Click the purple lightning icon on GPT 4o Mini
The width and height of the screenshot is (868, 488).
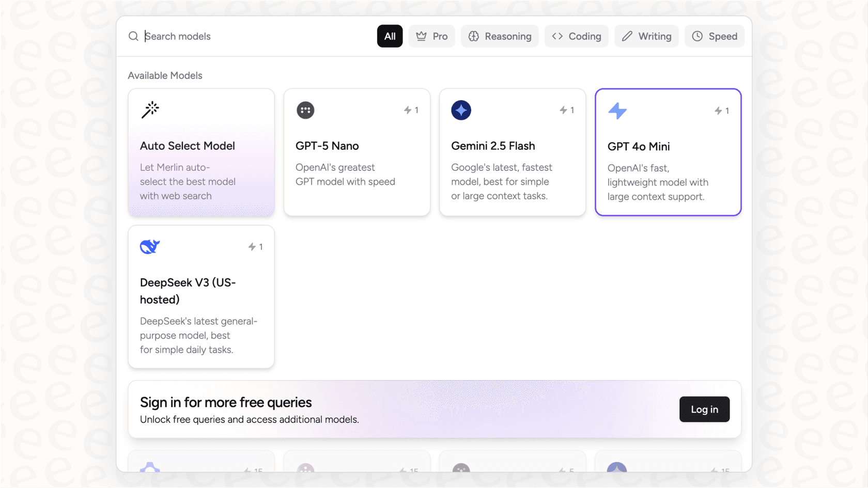coord(617,110)
